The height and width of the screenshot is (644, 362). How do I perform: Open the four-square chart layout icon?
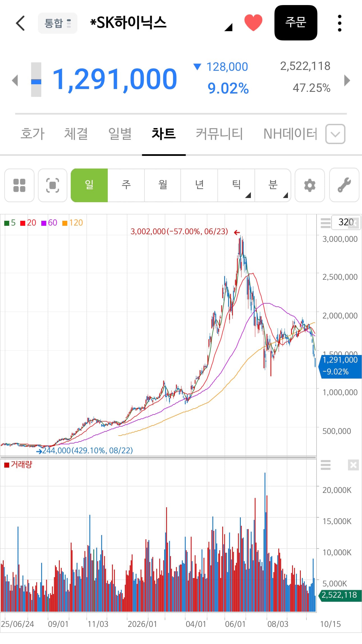coord(19,185)
